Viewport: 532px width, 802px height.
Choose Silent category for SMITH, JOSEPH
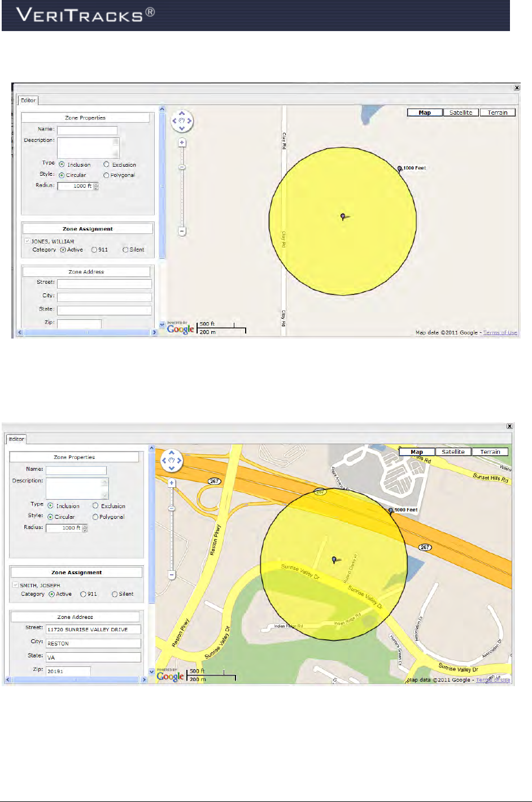click(115, 594)
